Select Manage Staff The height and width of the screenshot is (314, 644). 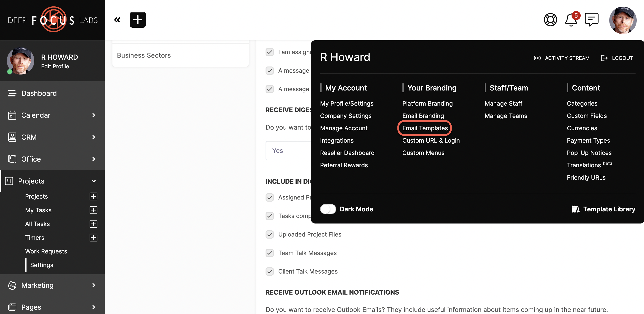503,104
